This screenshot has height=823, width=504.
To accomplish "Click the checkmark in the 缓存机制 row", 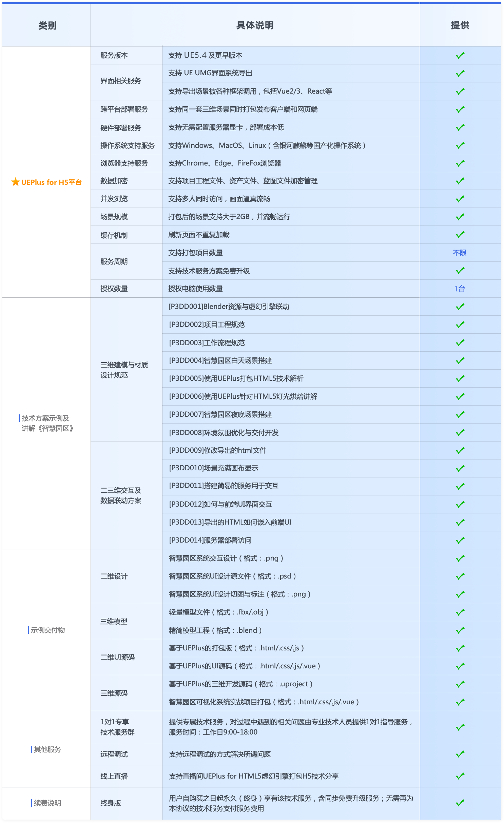I will click(460, 234).
